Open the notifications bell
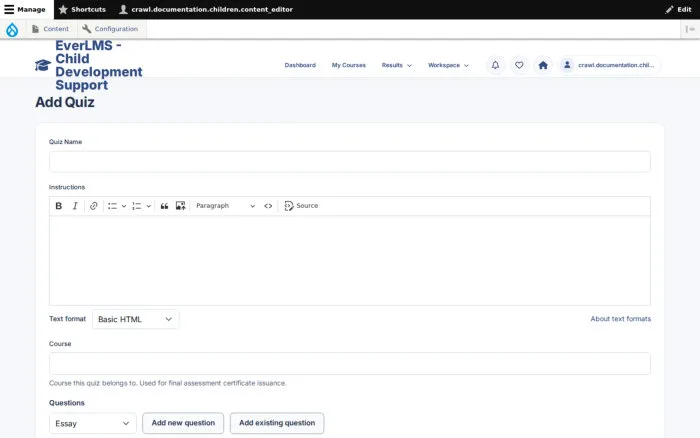Viewport: 700px width, 438px height. pos(496,65)
